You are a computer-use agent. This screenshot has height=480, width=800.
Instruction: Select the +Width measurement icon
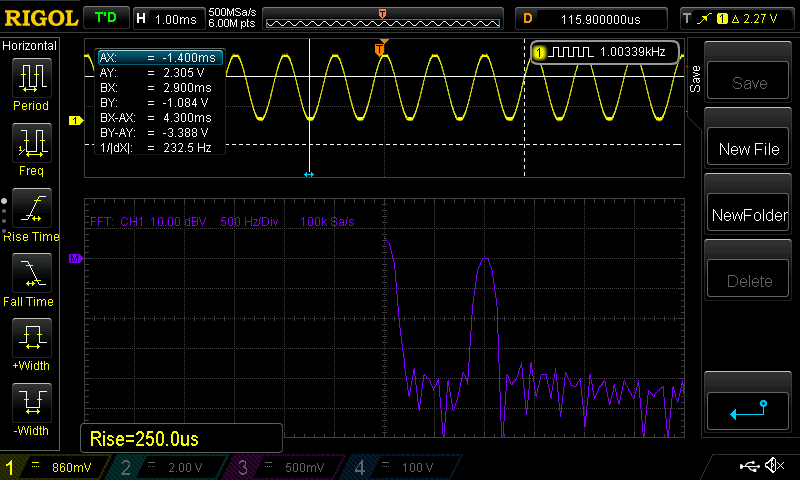31,338
